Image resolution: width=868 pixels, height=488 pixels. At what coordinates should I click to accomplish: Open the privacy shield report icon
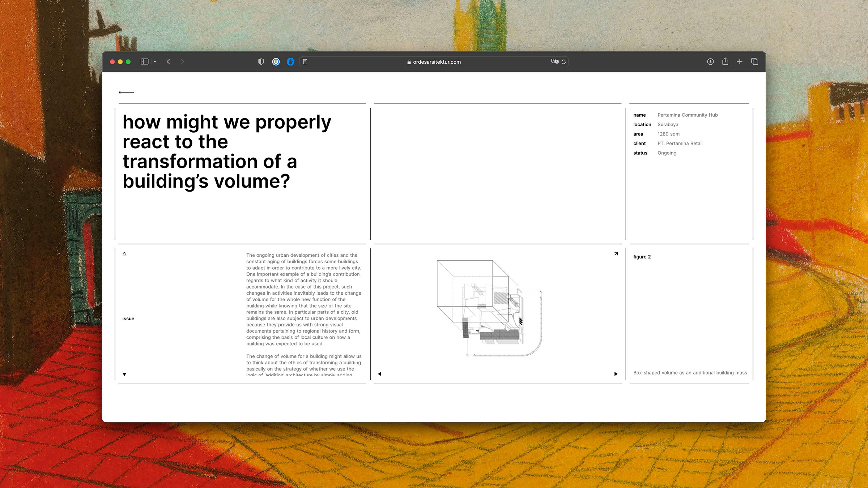pos(261,62)
